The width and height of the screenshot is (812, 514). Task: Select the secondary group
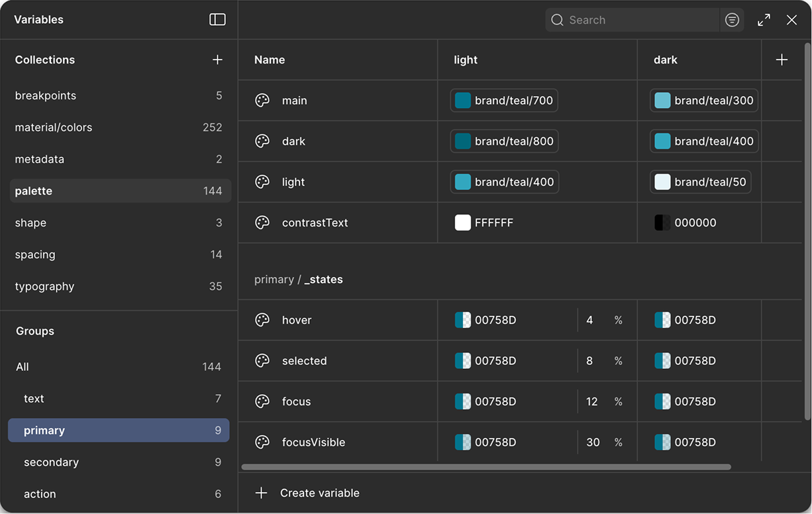[51, 462]
